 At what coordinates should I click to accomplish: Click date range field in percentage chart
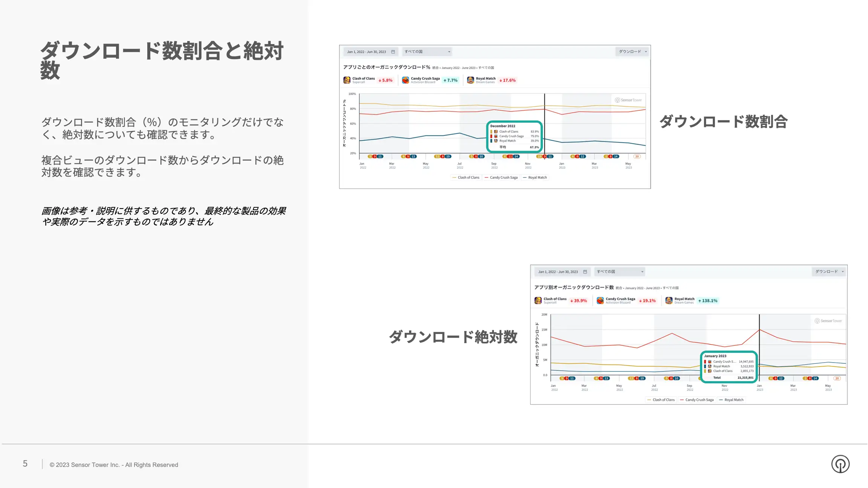tap(371, 52)
